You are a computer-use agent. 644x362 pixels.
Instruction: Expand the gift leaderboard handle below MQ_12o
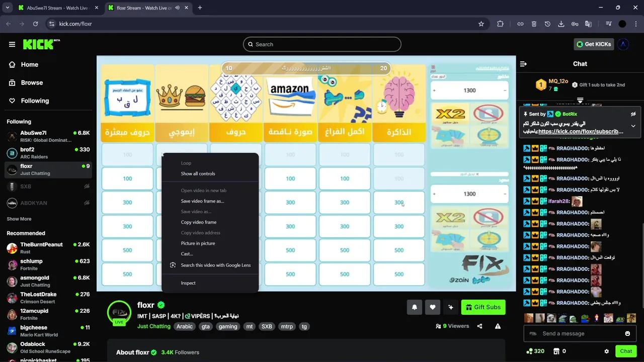click(x=580, y=101)
